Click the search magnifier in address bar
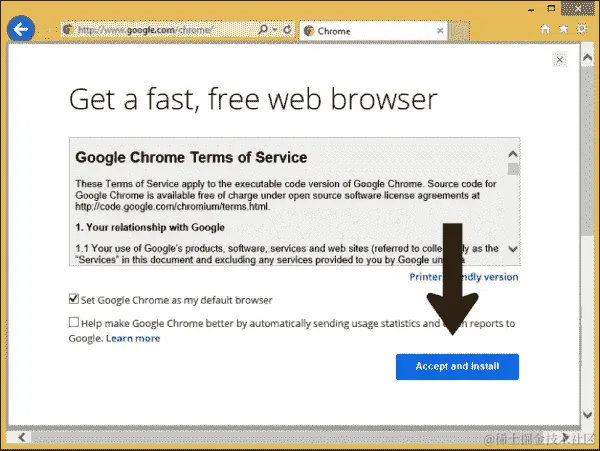 263,29
